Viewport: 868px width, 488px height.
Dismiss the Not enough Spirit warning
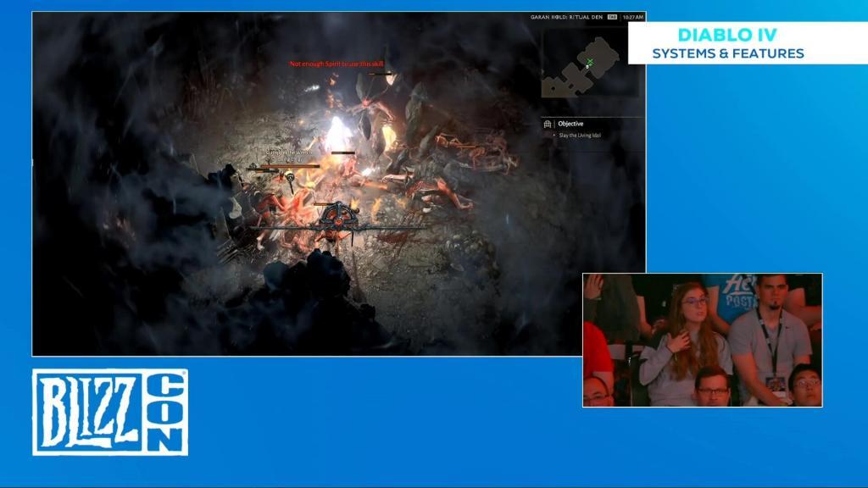[x=337, y=63]
